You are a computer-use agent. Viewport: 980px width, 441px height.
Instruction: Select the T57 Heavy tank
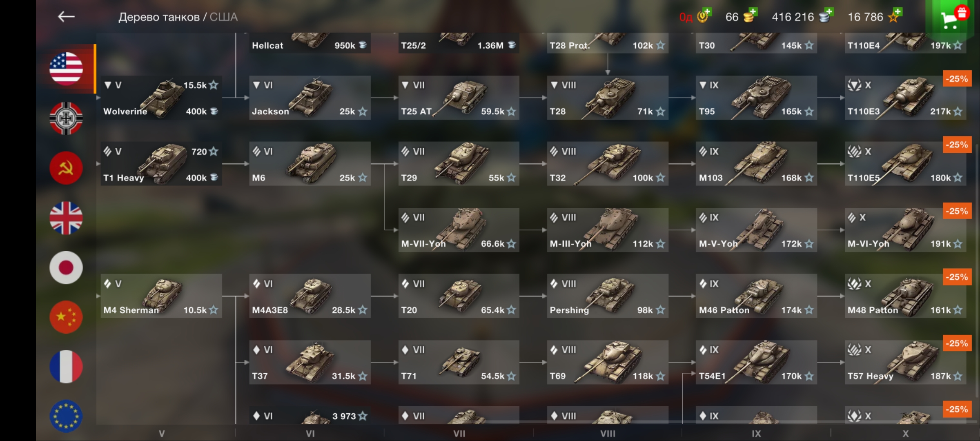coord(905,362)
